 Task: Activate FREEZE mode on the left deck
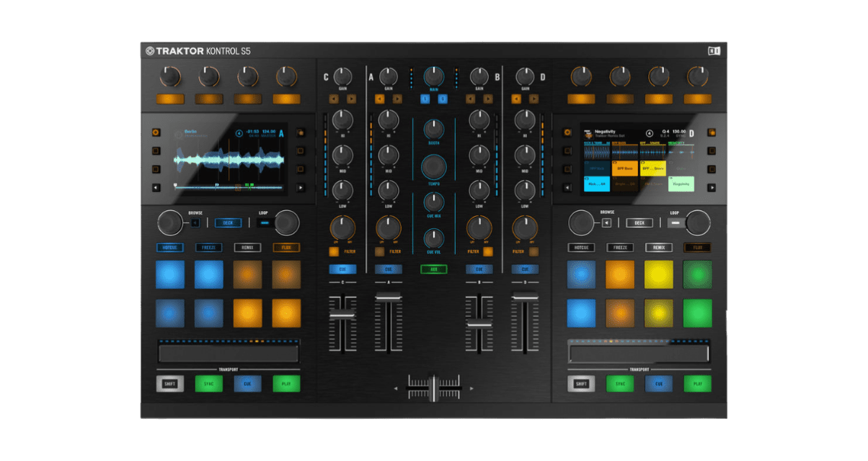point(209,247)
